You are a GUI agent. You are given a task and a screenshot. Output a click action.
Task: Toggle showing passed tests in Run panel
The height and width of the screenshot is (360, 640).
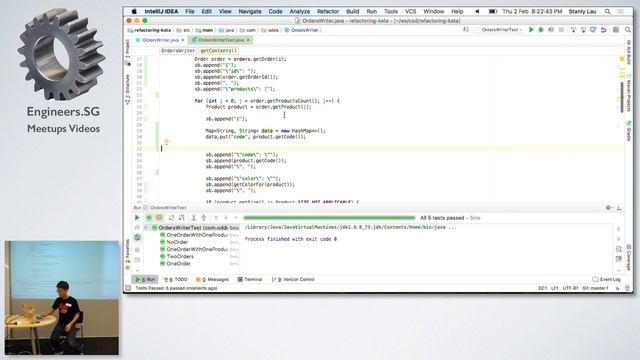[x=149, y=218]
